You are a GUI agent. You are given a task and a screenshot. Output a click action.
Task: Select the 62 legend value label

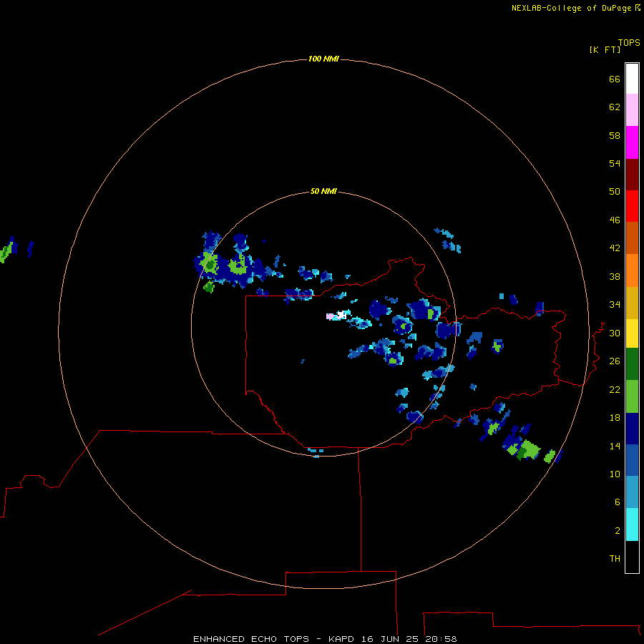(x=615, y=107)
